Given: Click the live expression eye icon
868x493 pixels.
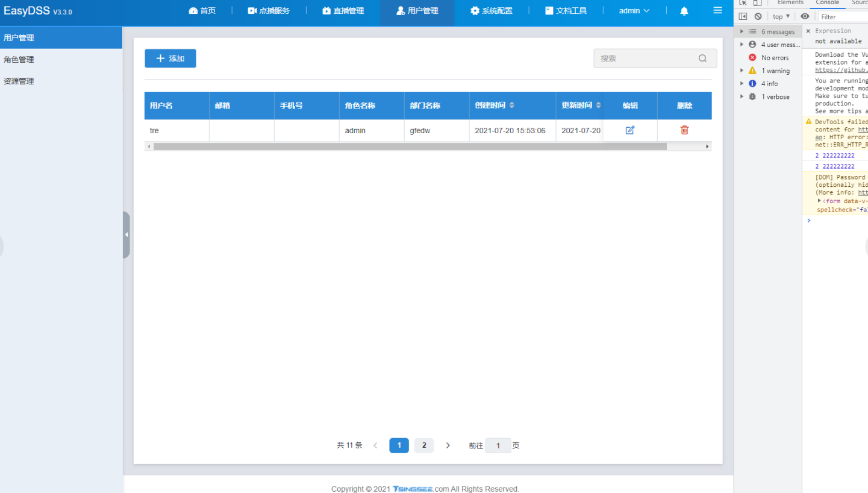Looking at the screenshot, I should pos(805,17).
